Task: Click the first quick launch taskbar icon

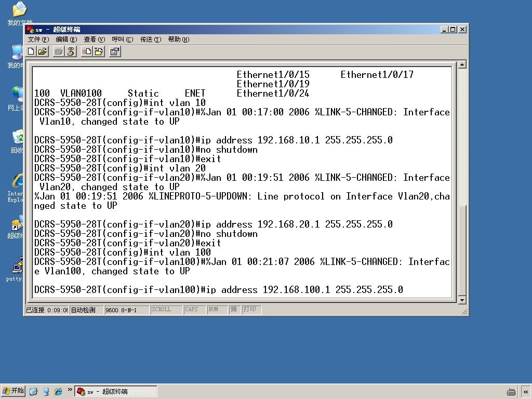Action: coord(33,391)
